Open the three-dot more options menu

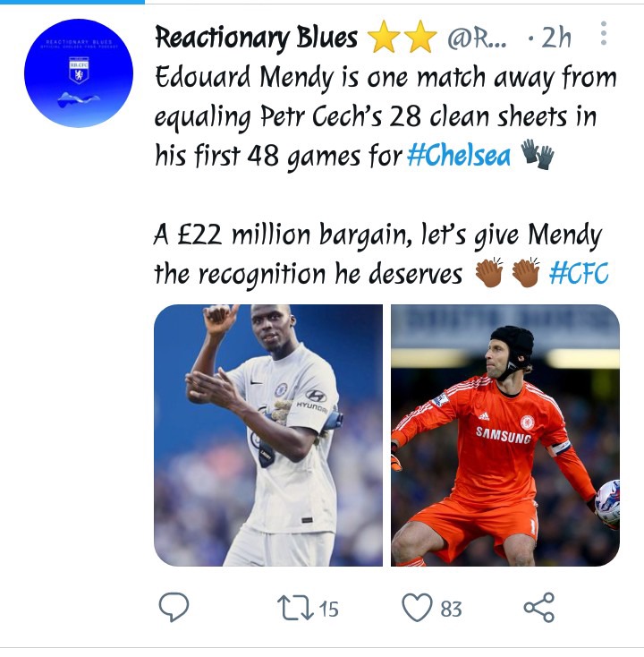(x=604, y=33)
